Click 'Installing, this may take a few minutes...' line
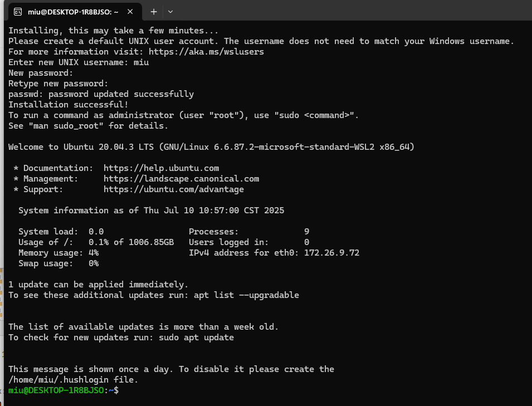The width and height of the screenshot is (532, 406). coord(113,31)
